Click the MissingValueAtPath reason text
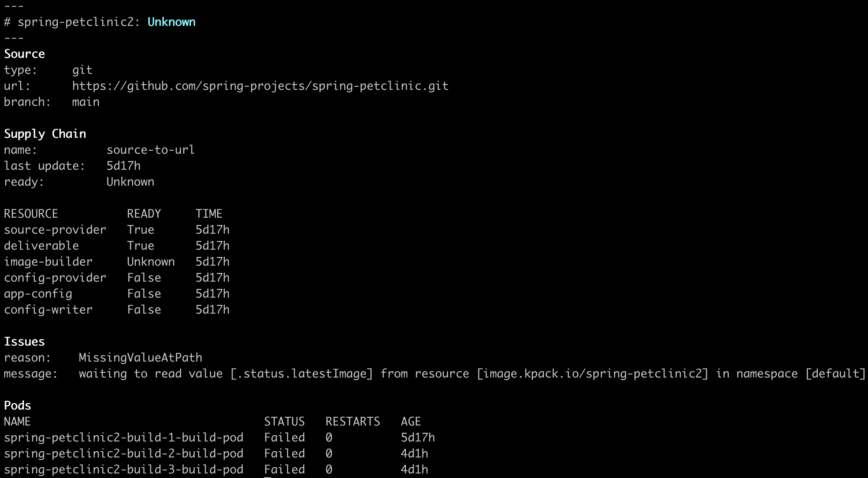This screenshot has width=868, height=478. pos(140,358)
